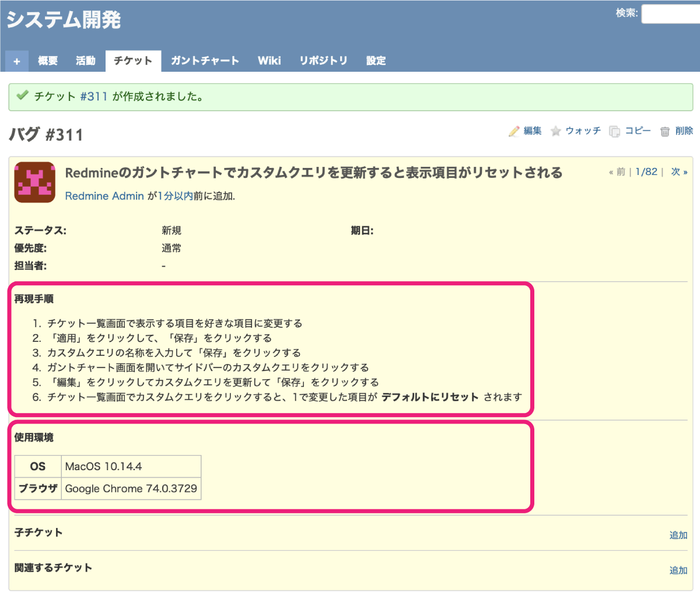Image resolution: width=700 pixels, height=595 pixels.
Task: Click the ticket subject about ガントチャート カスタムクエリ
Action: 314,173
